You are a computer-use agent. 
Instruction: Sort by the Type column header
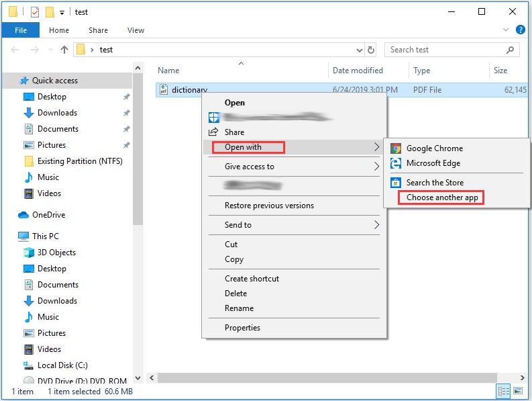click(422, 71)
